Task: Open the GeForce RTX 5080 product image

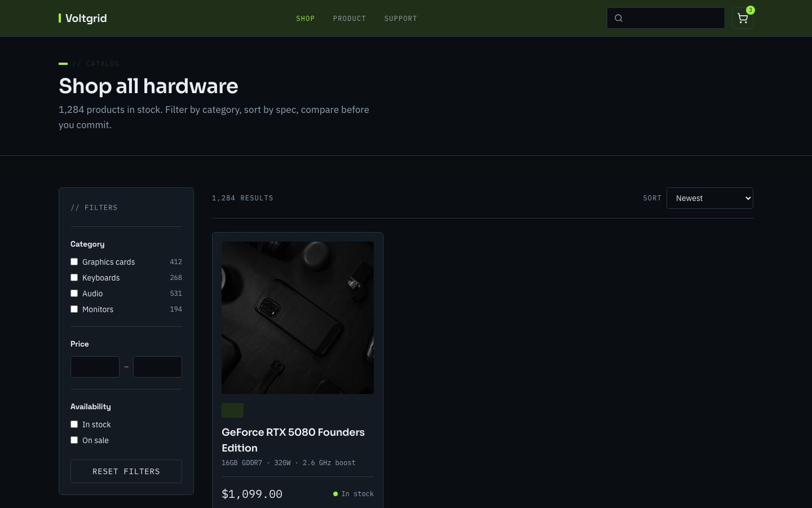Action: tap(298, 318)
